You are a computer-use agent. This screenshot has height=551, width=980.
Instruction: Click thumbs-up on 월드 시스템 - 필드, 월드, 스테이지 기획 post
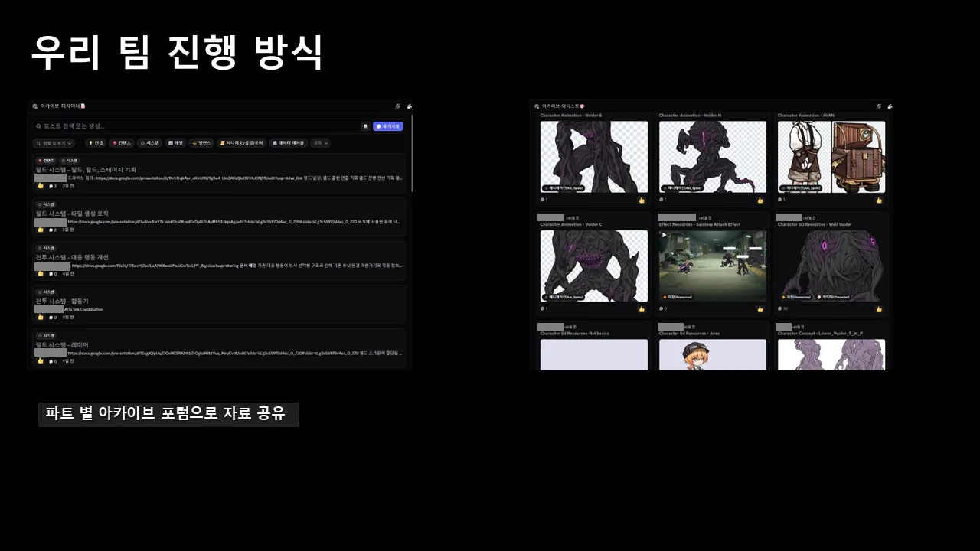41,185
